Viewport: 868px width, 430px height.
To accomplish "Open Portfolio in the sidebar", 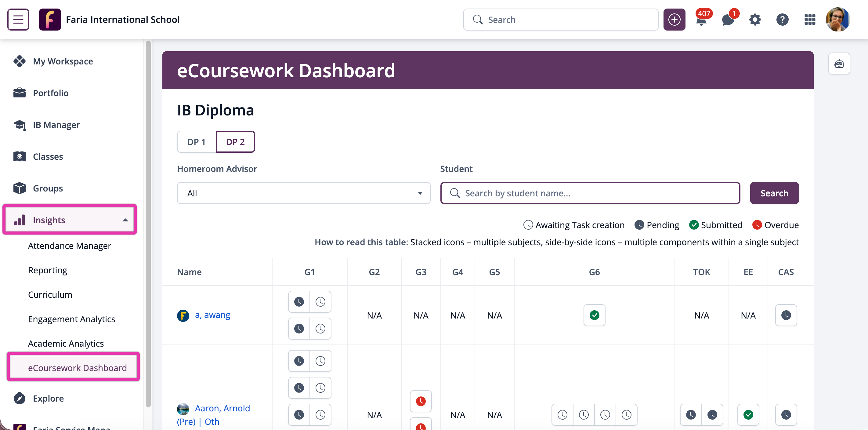I will click(51, 93).
